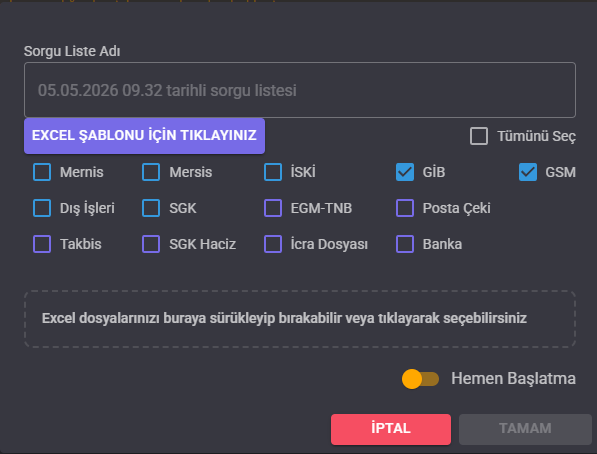Uncheck the GSM checkbox

tap(528, 172)
